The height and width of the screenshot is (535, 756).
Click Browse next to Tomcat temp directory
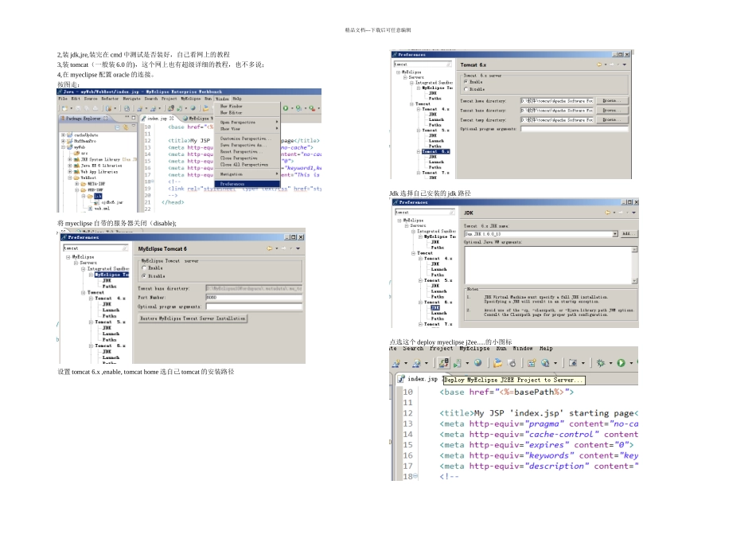click(x=612, y=119)
